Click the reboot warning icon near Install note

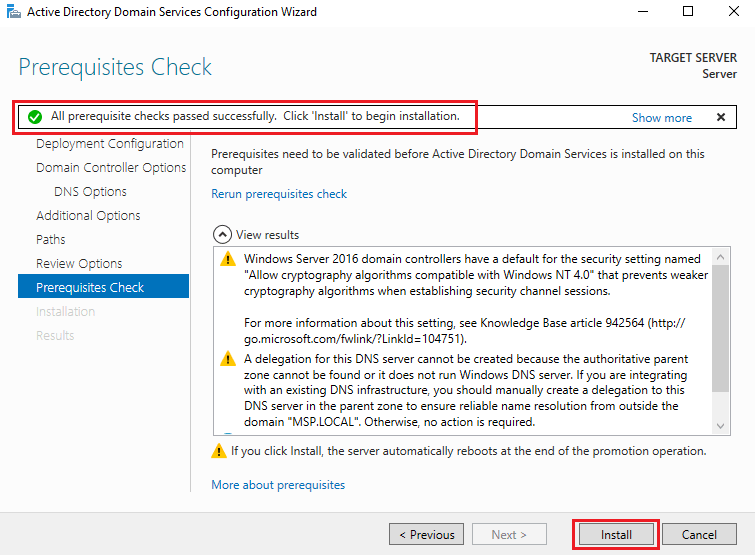point(219,451)
